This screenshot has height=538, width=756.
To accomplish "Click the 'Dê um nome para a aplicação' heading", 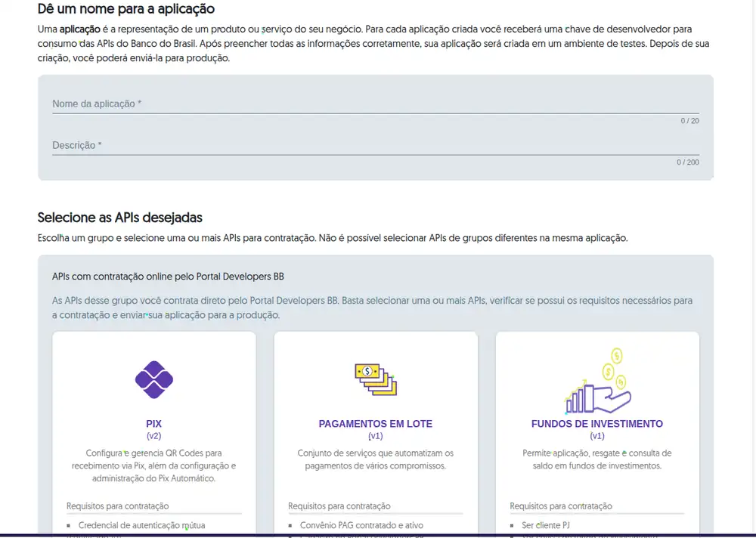I will click(x=126, y=8).
